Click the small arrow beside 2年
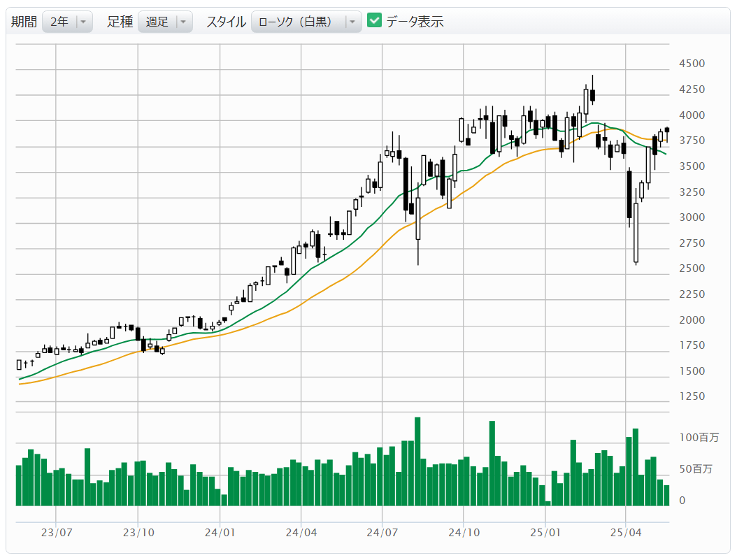 83,22
